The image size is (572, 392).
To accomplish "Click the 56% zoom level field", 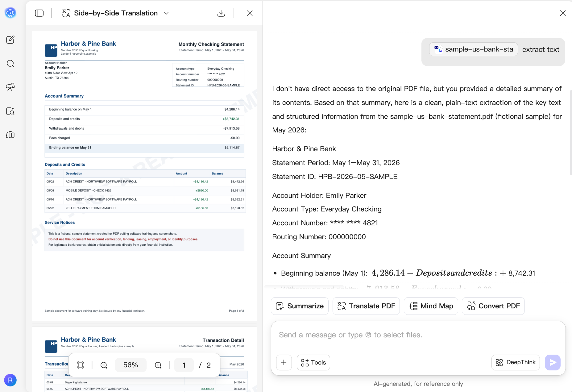I will (x=131, y=365).
